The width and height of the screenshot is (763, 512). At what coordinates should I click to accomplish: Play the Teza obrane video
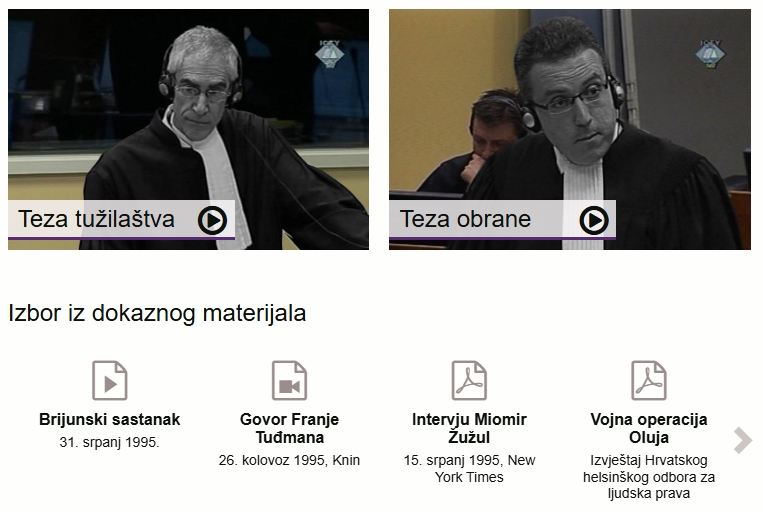594,220
